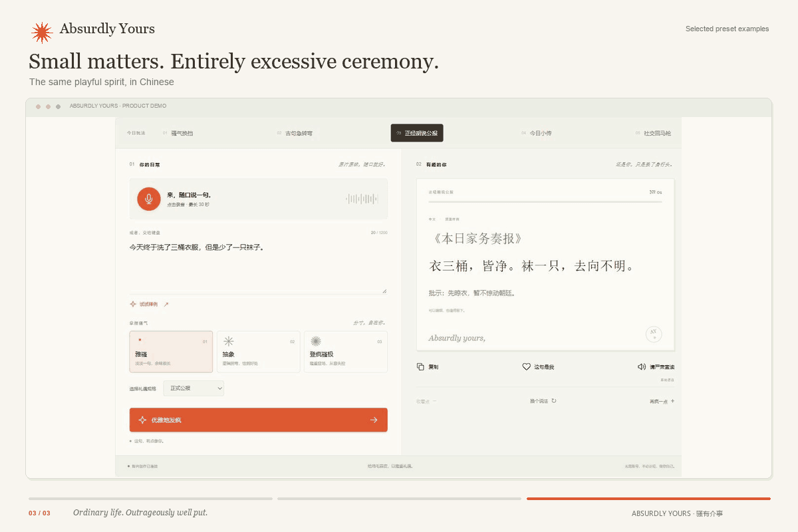This screenshot has width=798, height=532.
Task: Click the diagonal arrow after 试试样例
Action: click(166, 304)
